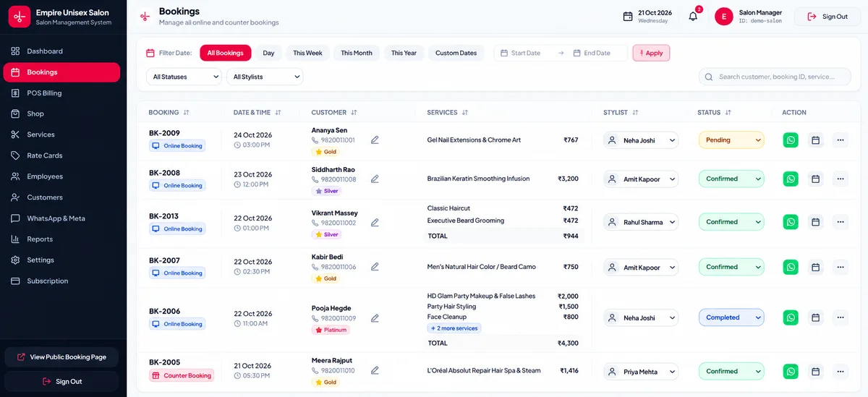Click the End Date field
This screenshot has width=868, height=397.
point(597,53)
